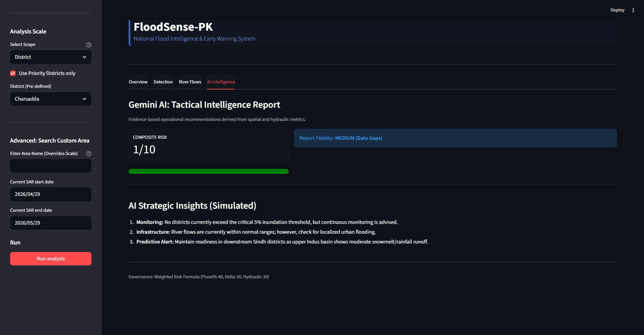Screen dimensions: 644x335
Task: Click the Report Fidelity MEDIUM banner
Action: pyautogui.click(x=455, y=138)
